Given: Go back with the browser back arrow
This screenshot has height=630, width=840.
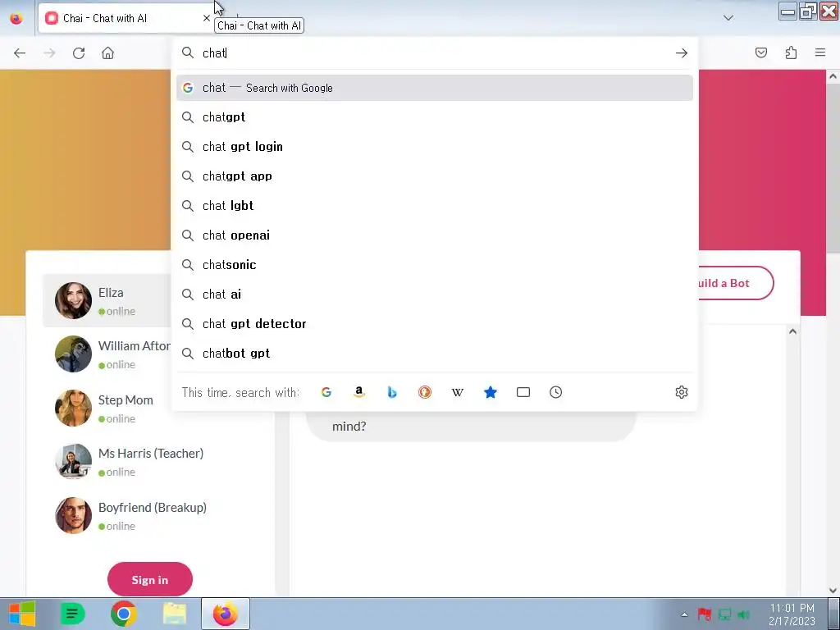Looking at the screenshot, I should [20, 53].
